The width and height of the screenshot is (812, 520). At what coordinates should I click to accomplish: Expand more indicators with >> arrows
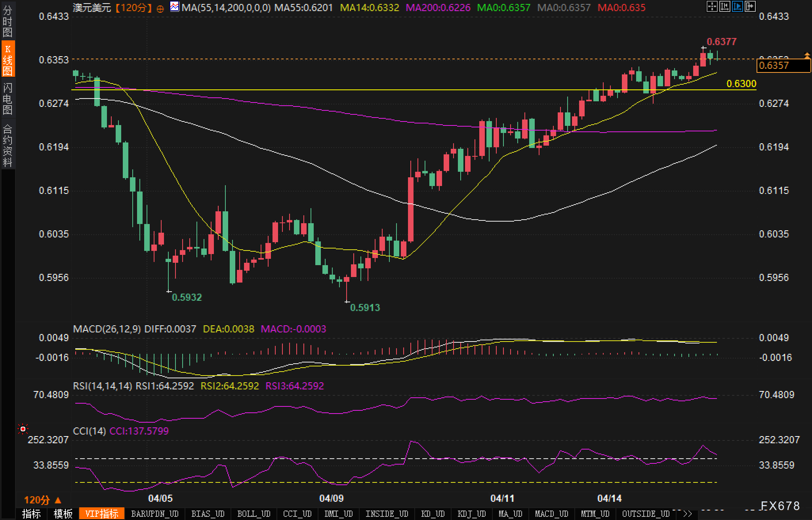click(x=688, y=514)
